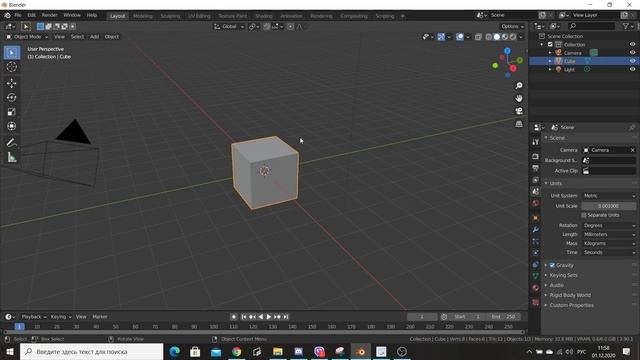
Task: Open the Physics properties tab
Action: coord(536,253)
